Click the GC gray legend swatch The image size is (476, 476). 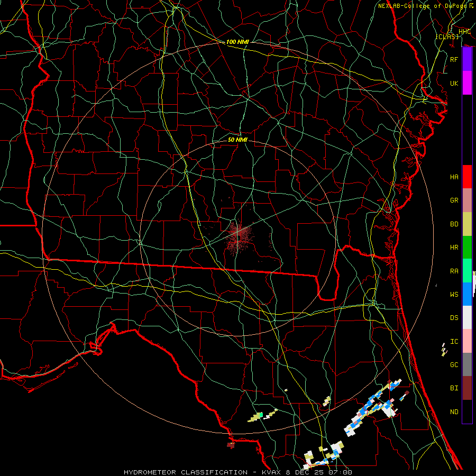tap(467, 364)
